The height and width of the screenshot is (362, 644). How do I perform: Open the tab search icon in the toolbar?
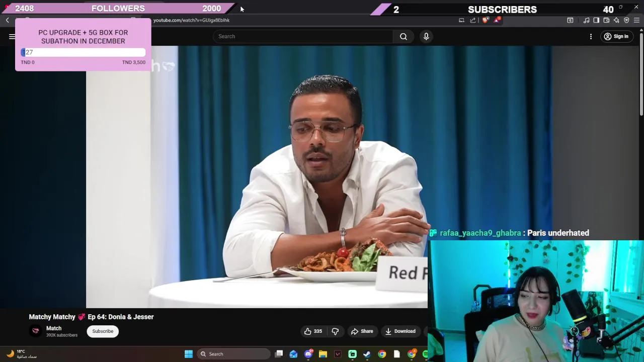click(x=570, y=20)
